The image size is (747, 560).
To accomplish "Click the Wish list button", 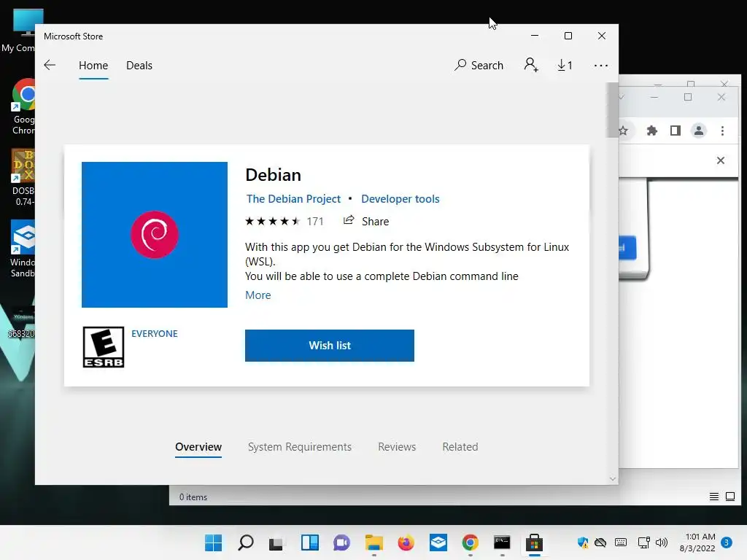I will 330,346.
